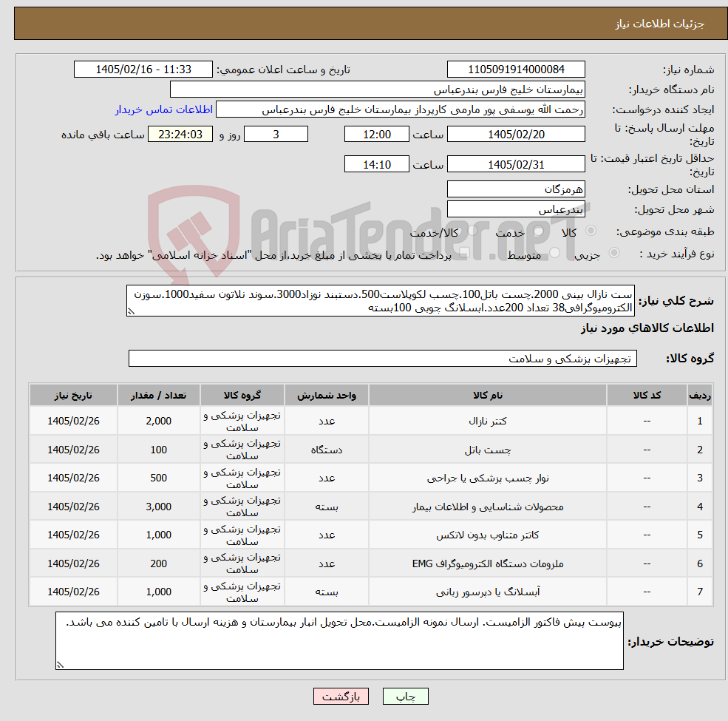
Task: Click the گروه کالا column header
Action: point(242,396)
